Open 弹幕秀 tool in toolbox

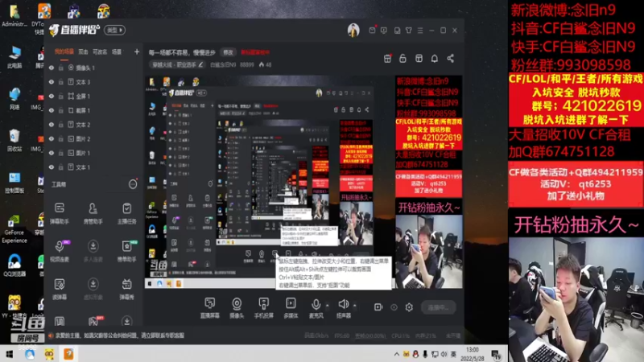pyautogui.click(x=126, y=288)
